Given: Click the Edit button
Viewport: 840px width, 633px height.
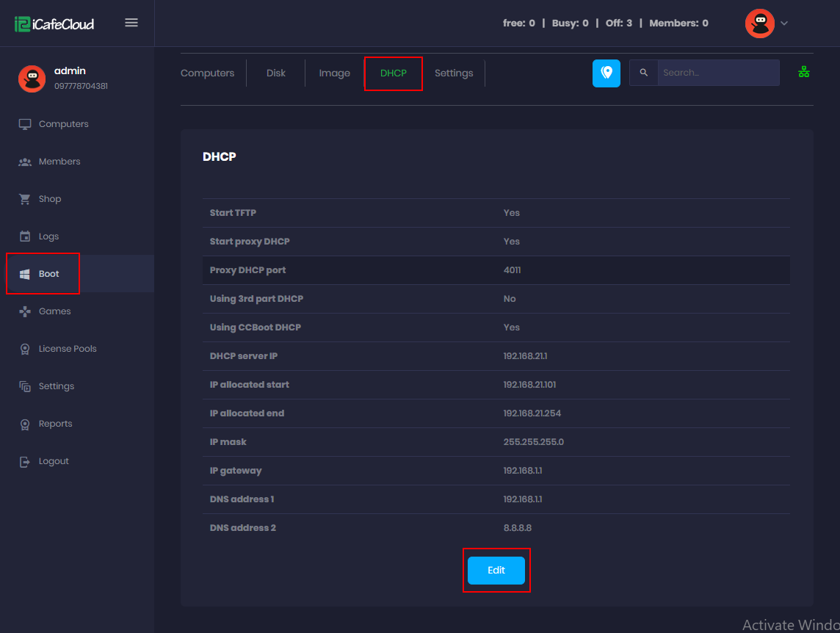Looking at the screenshot, I should [x=496, y=571].
